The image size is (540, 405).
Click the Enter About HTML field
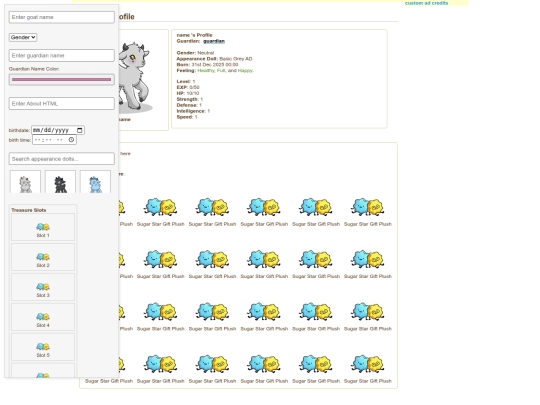click(x=62, y=103)
